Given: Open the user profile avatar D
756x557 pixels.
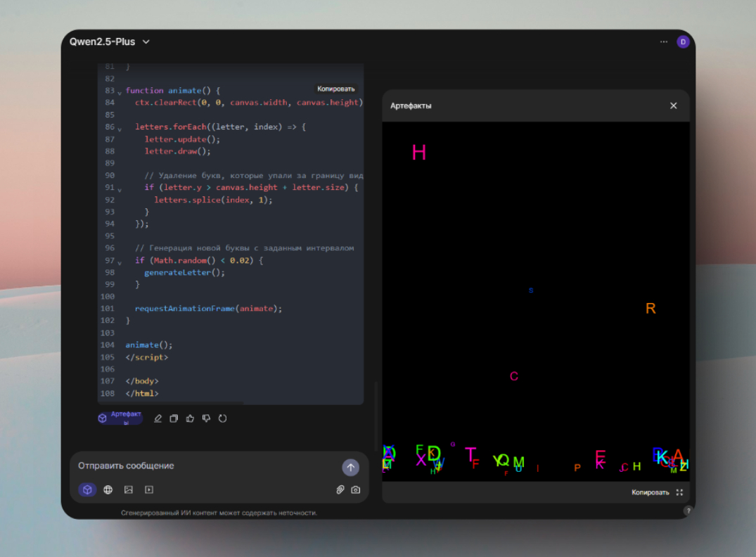Looking at the screenshot, I should click(x=683, y=42).
